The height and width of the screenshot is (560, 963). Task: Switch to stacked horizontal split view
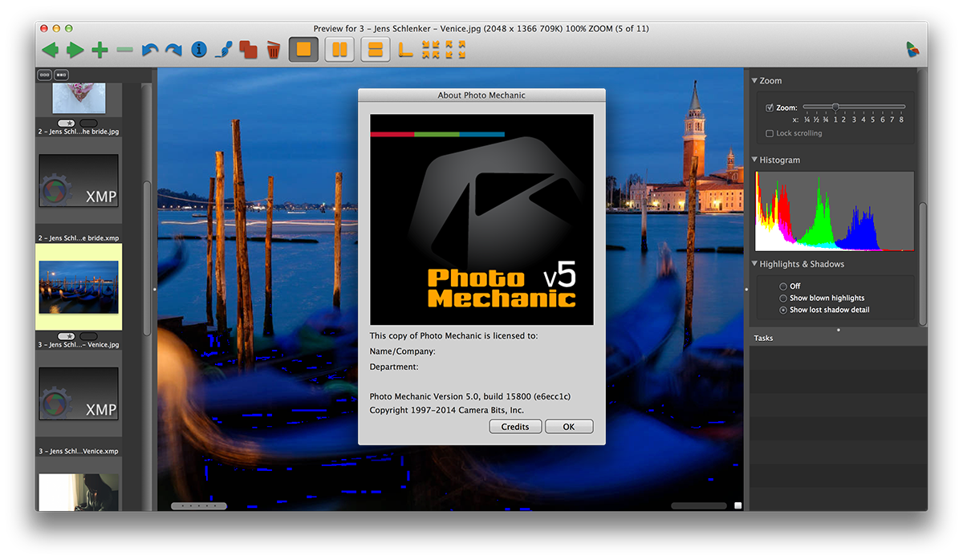click(375, 50)
